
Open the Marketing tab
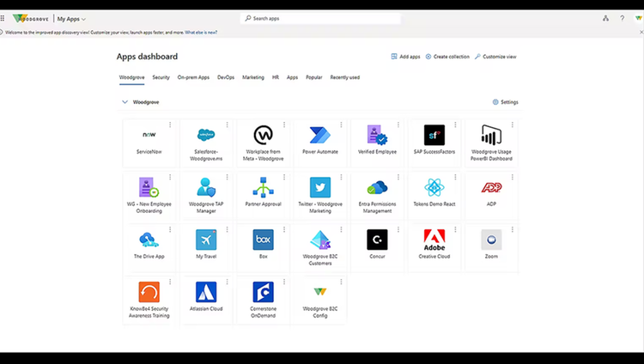pyautogui.click(x=253, y=77)
